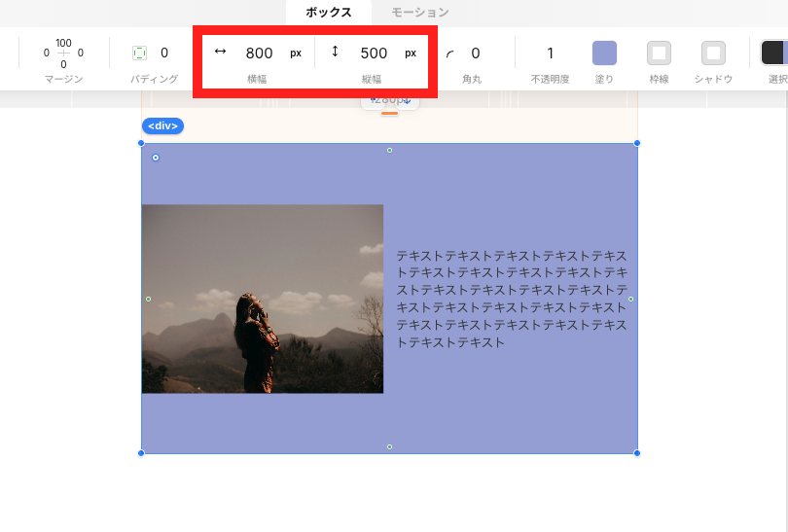This screenshot has height=532, width=788.
Task: Edit the corner radius value 0
Action: (x=476, y=53)
